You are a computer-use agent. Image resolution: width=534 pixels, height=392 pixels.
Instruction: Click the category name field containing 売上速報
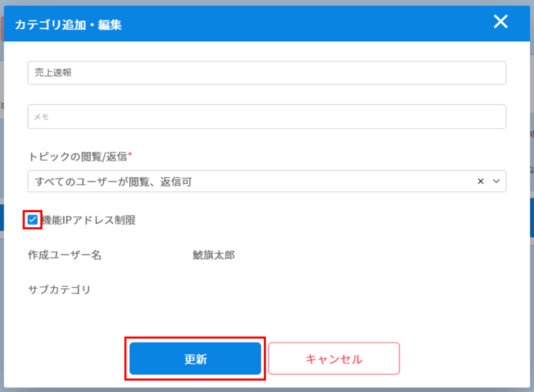pos(266,73)
